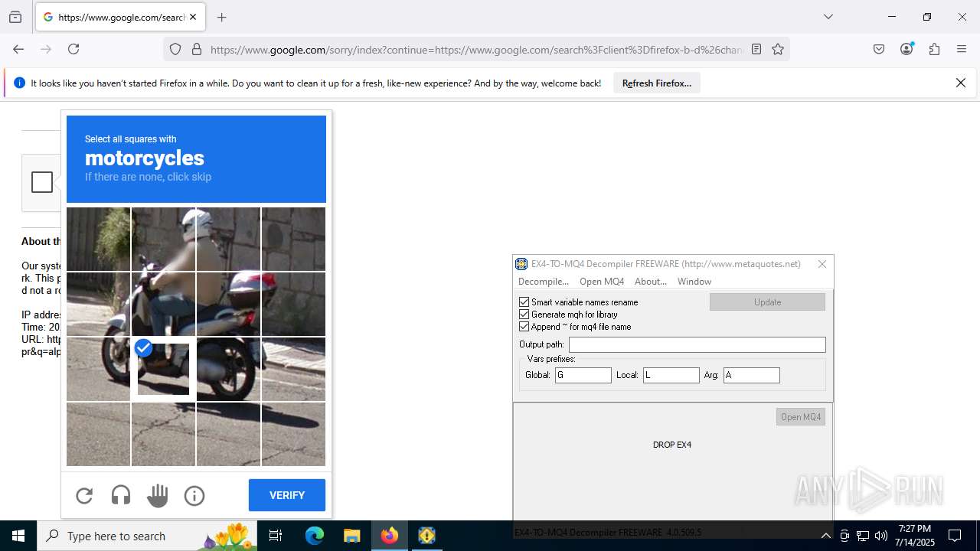The width and height of the screenshot is (980, 551).
Task: Click the Refresh Firefox... button
Action: coord(656,83)
